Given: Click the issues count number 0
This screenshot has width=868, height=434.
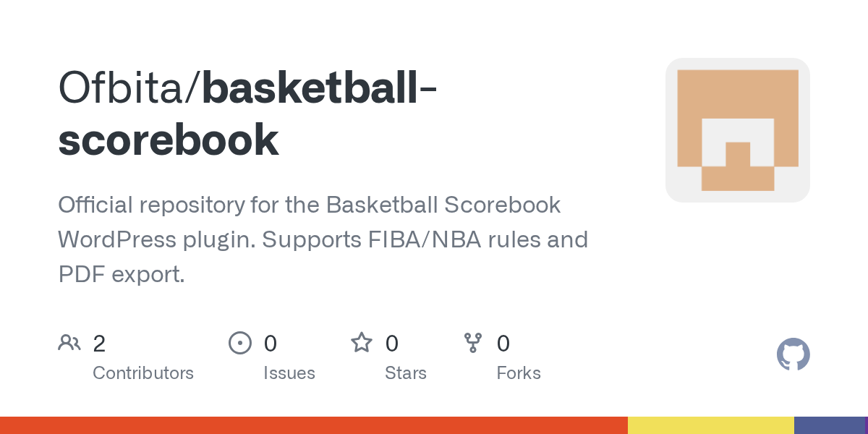Looking at the screenshot, I should pyautogui.click(x=270, y=344).
